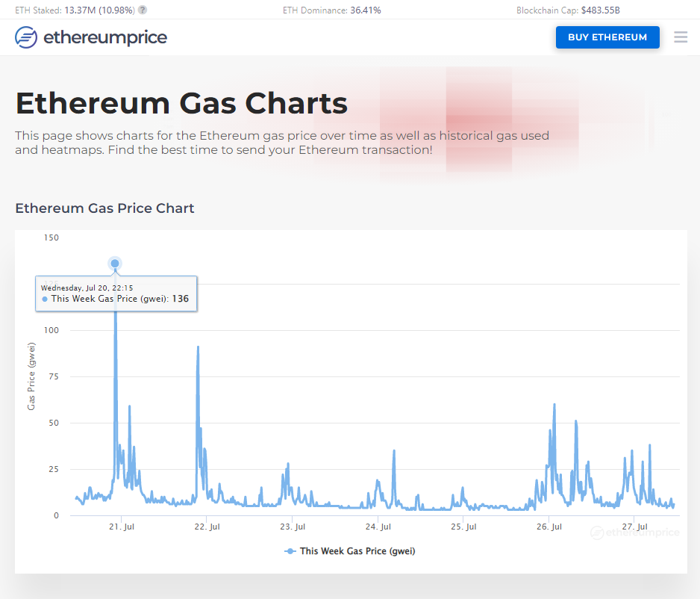Toggle the This Week Gas Price legend series
Viewport: 700px width, 599px height.
coord(357,551)
